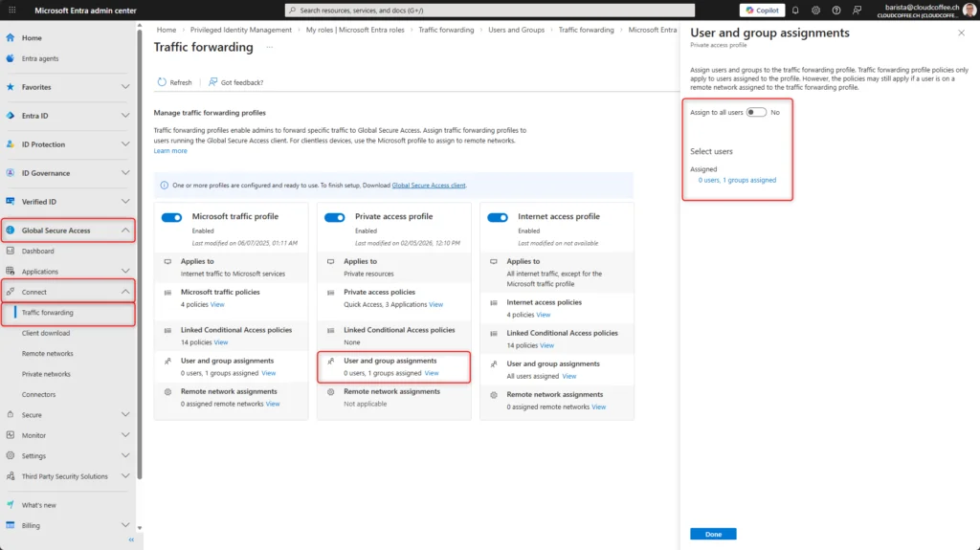The width and height of the screenshot is (980, 550).
Task: Open the Global Secure Access client link
Action: (428, 185)
